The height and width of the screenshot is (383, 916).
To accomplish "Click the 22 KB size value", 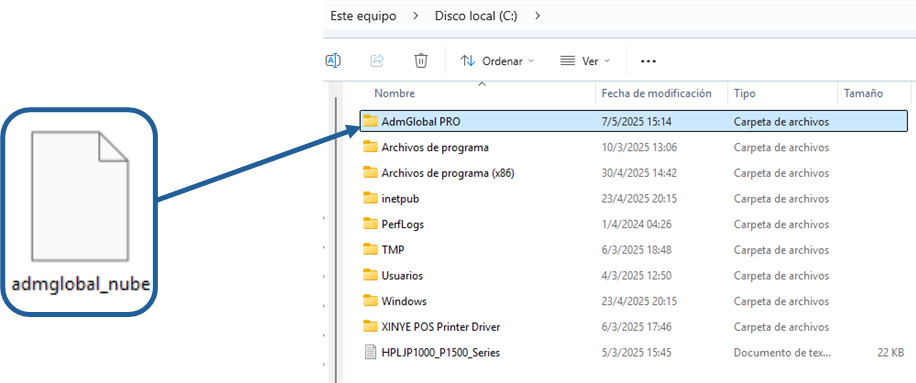I will [890, 353].
